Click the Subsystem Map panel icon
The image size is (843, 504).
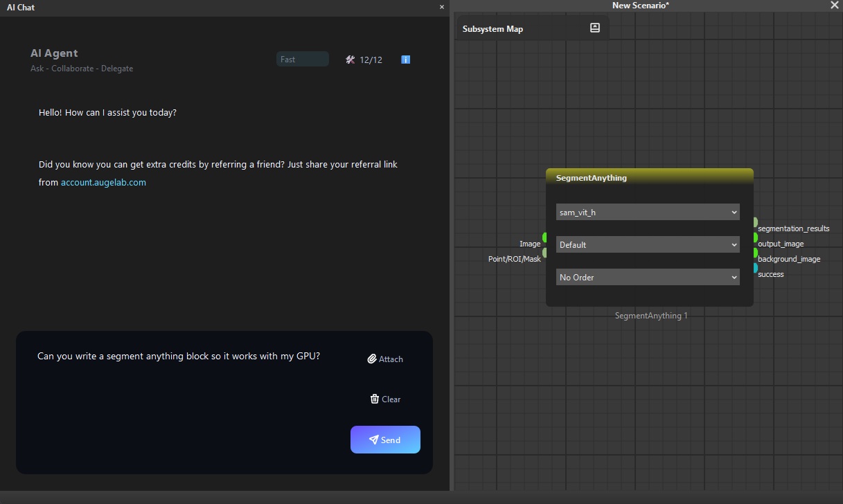[594, 28]
